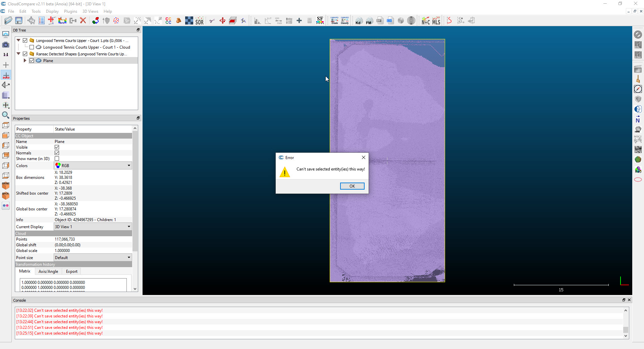Activate the scissors Segment tool

[212, 21]
